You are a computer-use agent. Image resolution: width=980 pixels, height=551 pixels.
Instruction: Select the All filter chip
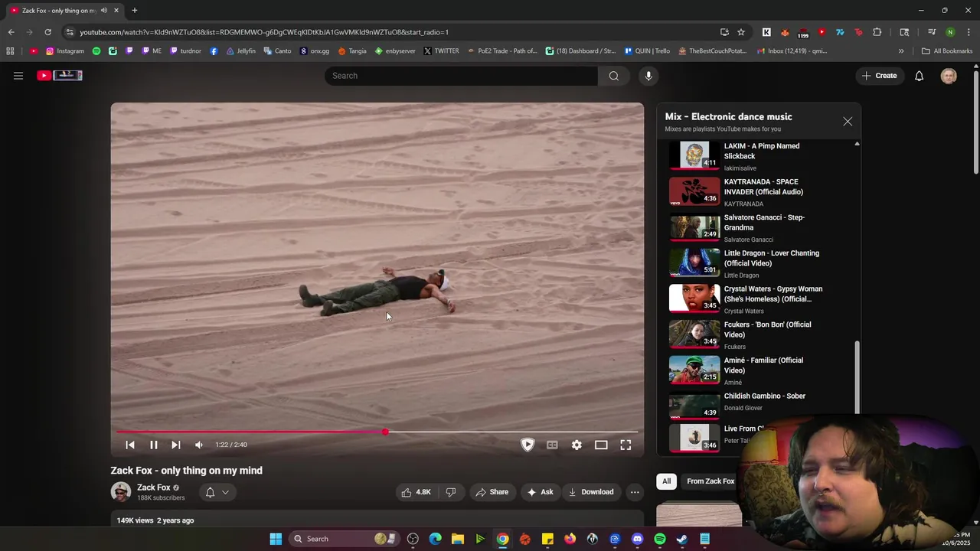coord(666,481)
